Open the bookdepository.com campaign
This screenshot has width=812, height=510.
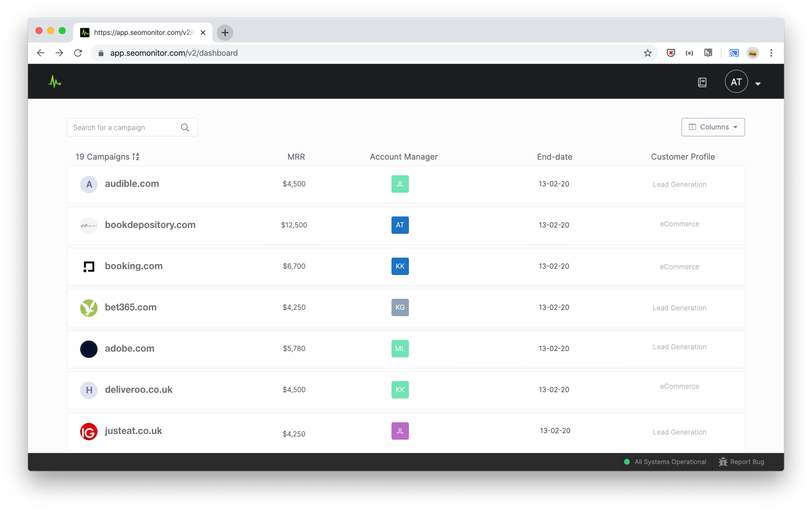150,225
